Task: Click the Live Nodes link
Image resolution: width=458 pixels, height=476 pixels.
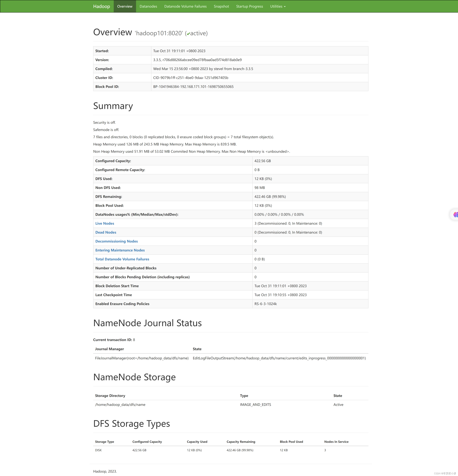Action: click(105, 223)
